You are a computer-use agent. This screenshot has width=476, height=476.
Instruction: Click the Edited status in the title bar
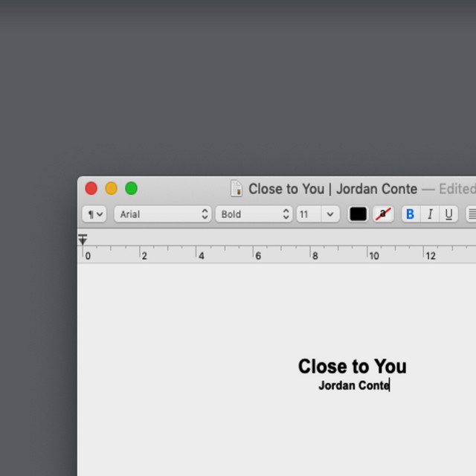pos(457,189)
